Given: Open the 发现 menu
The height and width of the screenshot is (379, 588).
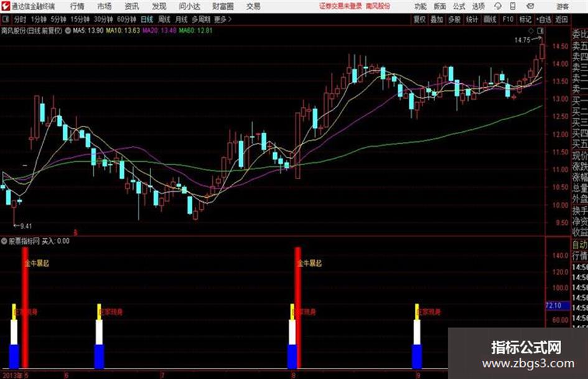Looking at the screenshot, I should (159, 6).
